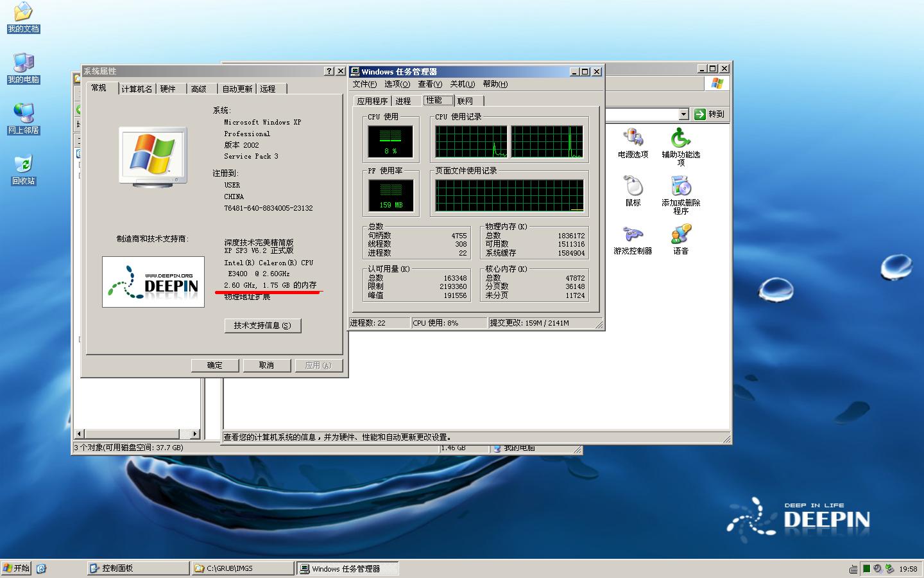Select the 我的文档 desktop icon
924x578 pixels.
point(24,17)
